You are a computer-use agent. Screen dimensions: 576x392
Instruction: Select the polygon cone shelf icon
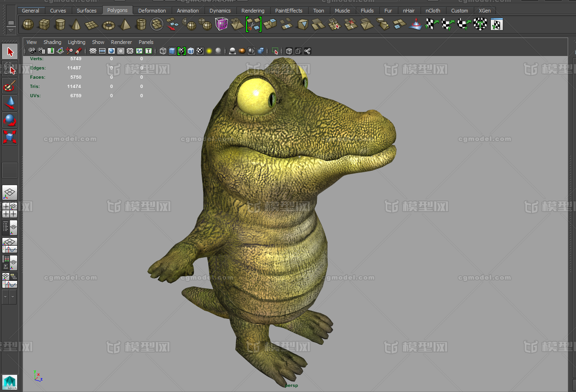pos(76,25)
